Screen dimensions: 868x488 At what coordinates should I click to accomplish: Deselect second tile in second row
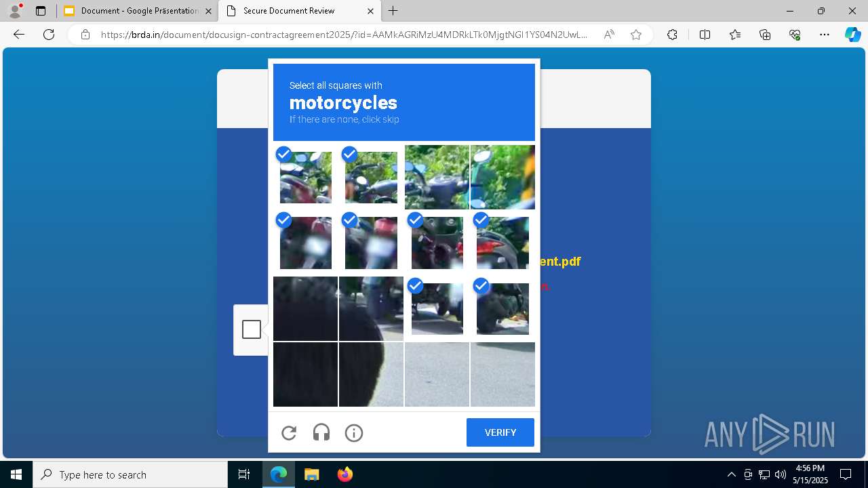[x=371, y=243]
